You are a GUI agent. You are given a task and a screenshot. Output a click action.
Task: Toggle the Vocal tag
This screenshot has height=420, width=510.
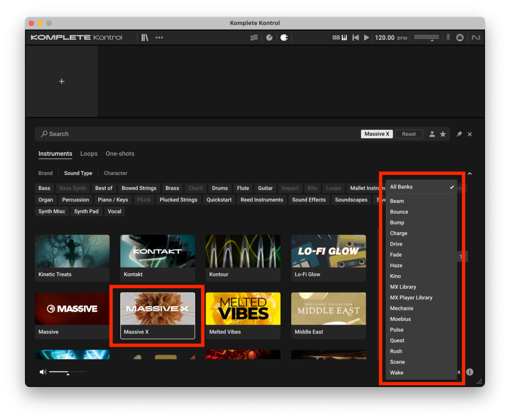coord(114,212)
